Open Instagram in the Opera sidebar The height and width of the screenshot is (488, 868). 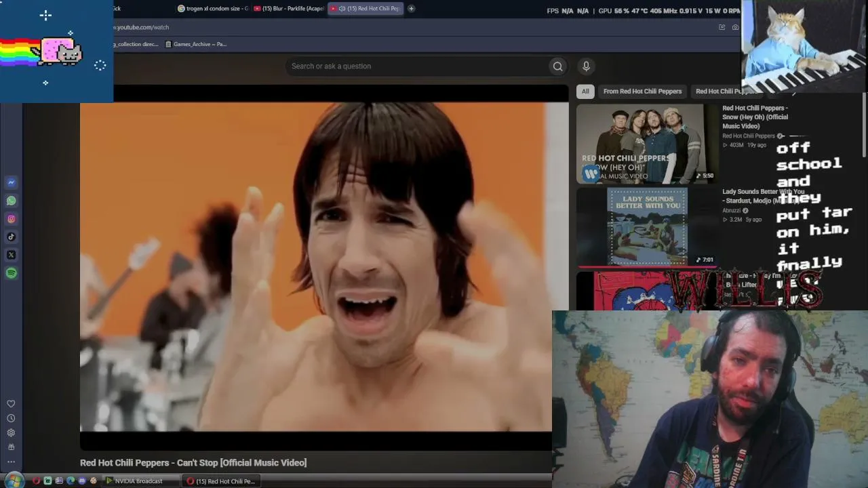(11, 219)
